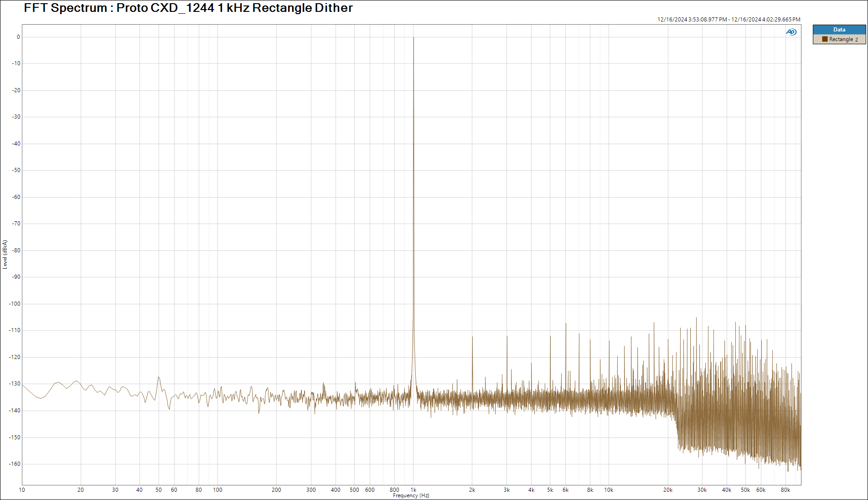The height and width of the screenshot is (500, 868).
Task: Click the Level (dBrA) axis label
Action: pos(5,254)
